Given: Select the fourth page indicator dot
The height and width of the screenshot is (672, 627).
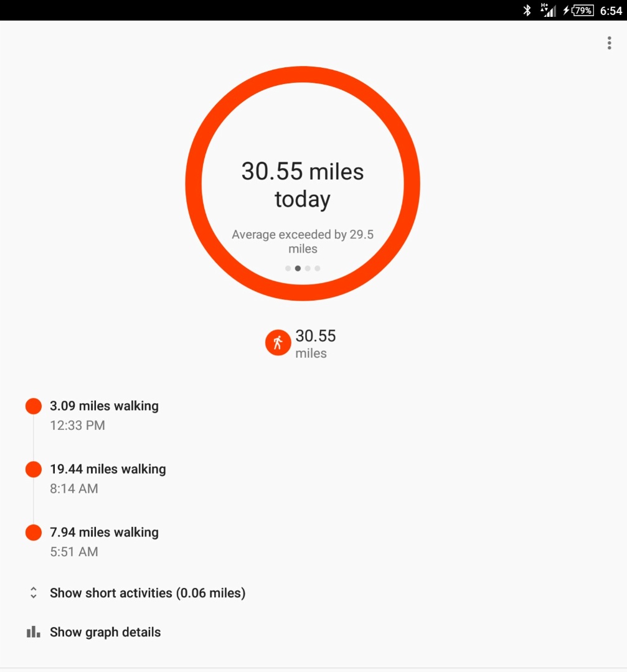Looking at the screenshot, I should [318, 269].
